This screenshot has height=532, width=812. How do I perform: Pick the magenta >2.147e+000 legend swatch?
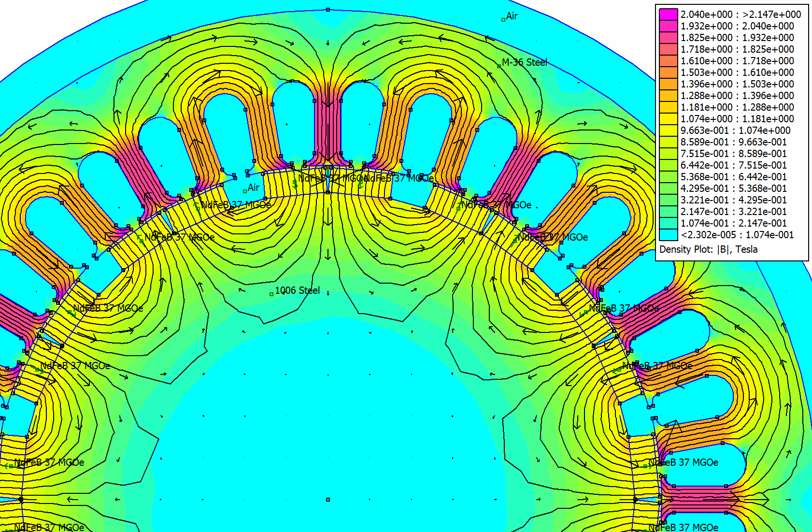click(x=668, y=14)
